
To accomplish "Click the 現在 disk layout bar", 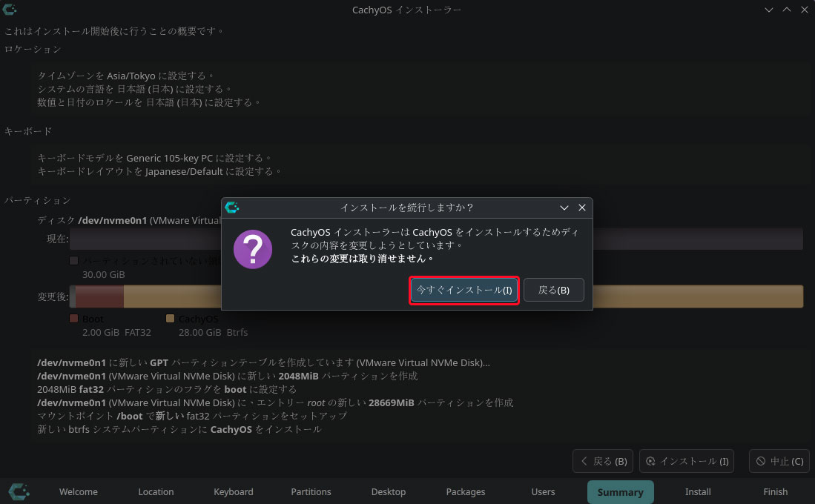I will 437,239.
